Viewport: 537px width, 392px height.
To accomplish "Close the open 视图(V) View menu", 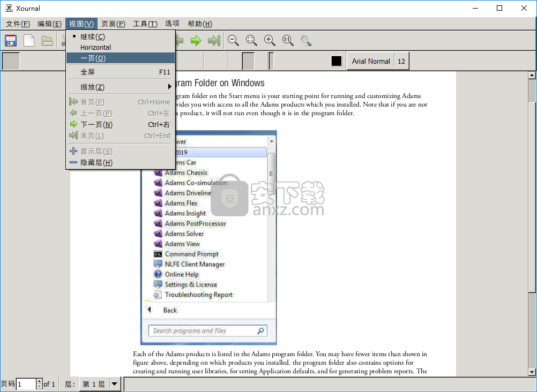I will click(81, 24).
